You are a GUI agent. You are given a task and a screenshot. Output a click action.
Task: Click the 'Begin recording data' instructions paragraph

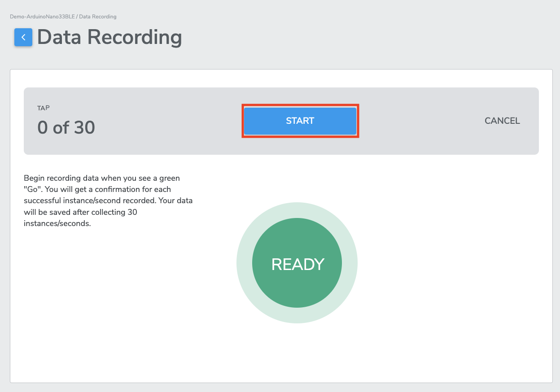(x=108, y=200)
